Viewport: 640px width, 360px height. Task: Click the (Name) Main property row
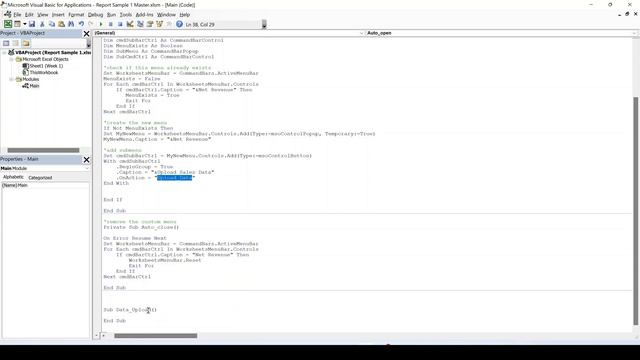pyautogui.click(x=45, y=185)
